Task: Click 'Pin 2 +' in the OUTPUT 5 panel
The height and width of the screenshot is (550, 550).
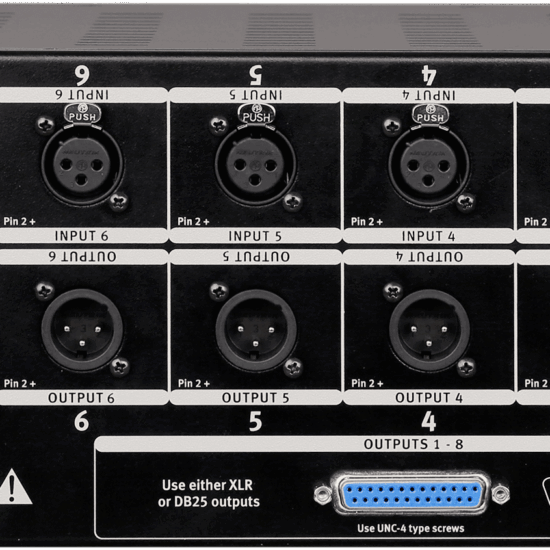Action: coord(194,383)
